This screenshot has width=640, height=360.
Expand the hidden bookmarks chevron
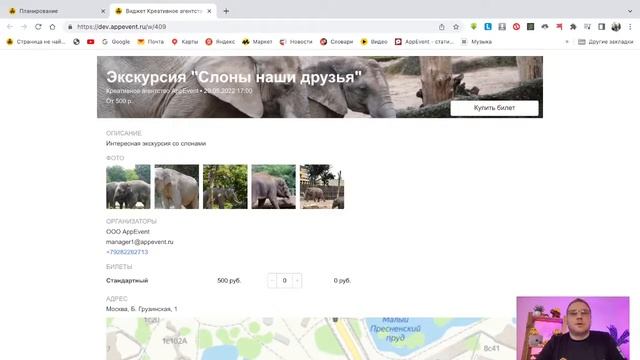(567, 42)
